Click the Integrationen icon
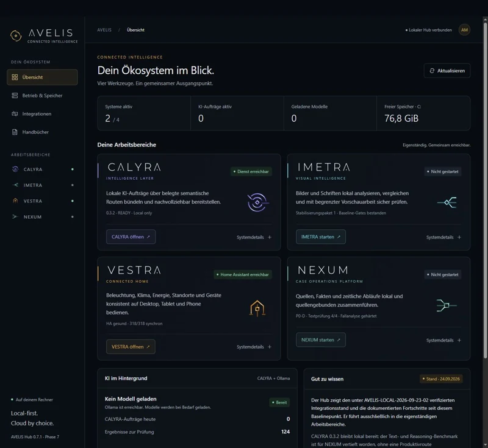The height and width of the screenshot is (448, 488). point(15,114)
